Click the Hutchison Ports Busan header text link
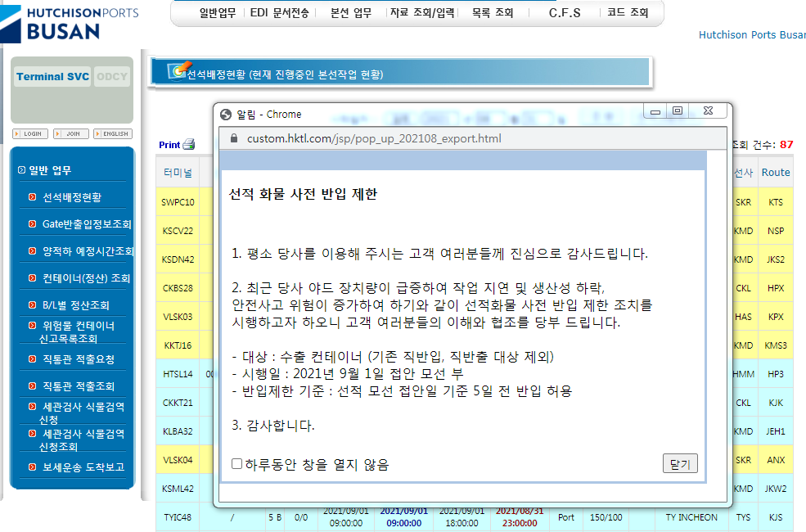Screen dimensions: 806x532 [x=752, y=35]
